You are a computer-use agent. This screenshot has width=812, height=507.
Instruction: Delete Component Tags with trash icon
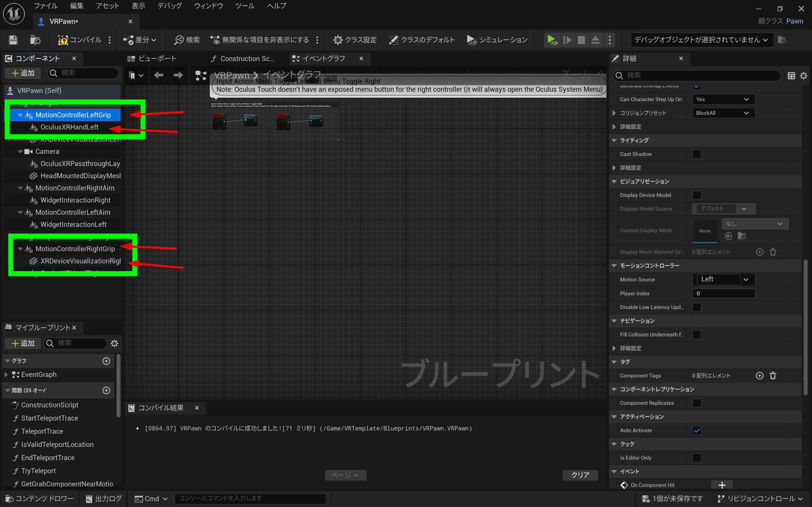[773, 375]
